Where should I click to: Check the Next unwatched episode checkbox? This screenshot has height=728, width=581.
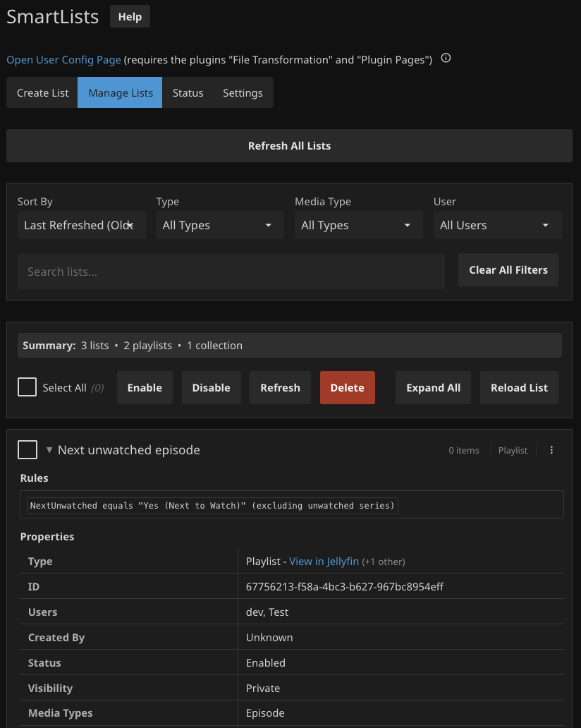pyautogui.click(x=27, y=449)
